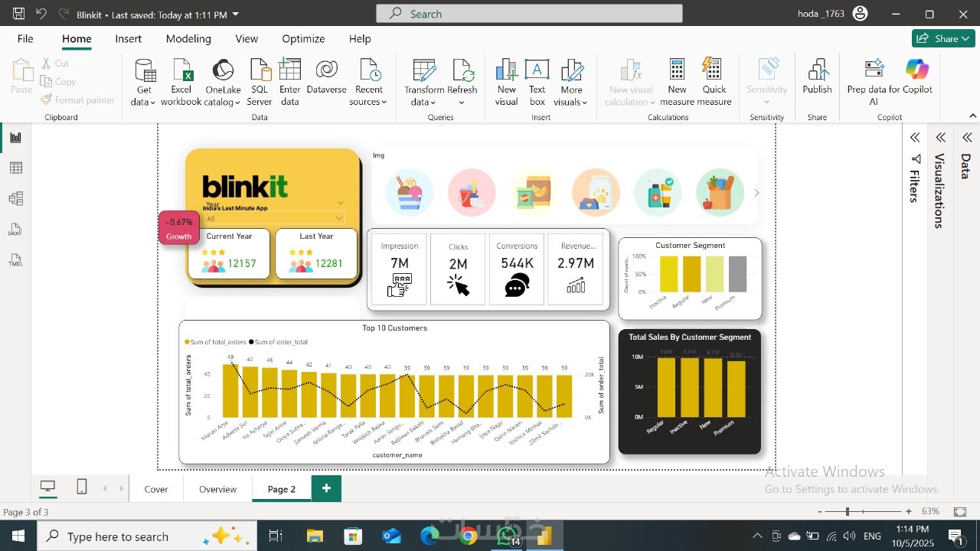Click the Power BI search box
The height and width of the screenshot is (551, 980).
(x=529, y=14)
